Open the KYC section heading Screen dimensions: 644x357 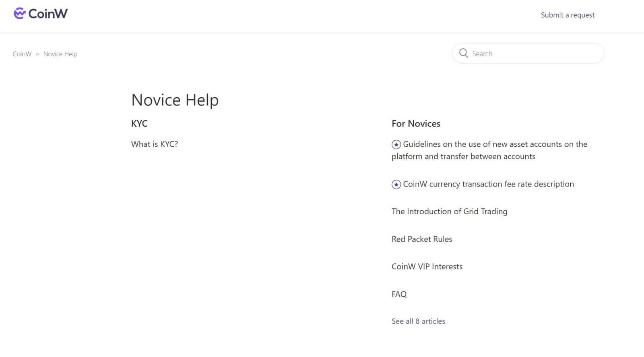tap(139, 123)
